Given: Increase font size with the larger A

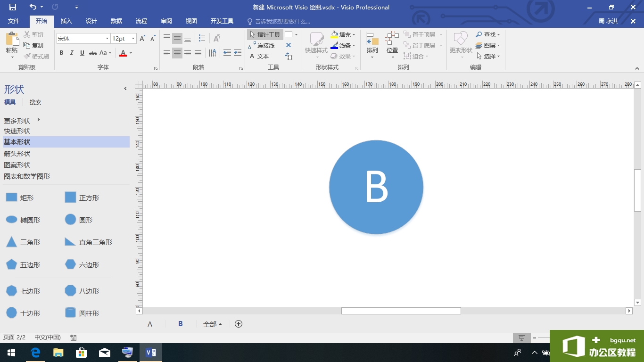Looking at the screenshot, I should [142, 39].
